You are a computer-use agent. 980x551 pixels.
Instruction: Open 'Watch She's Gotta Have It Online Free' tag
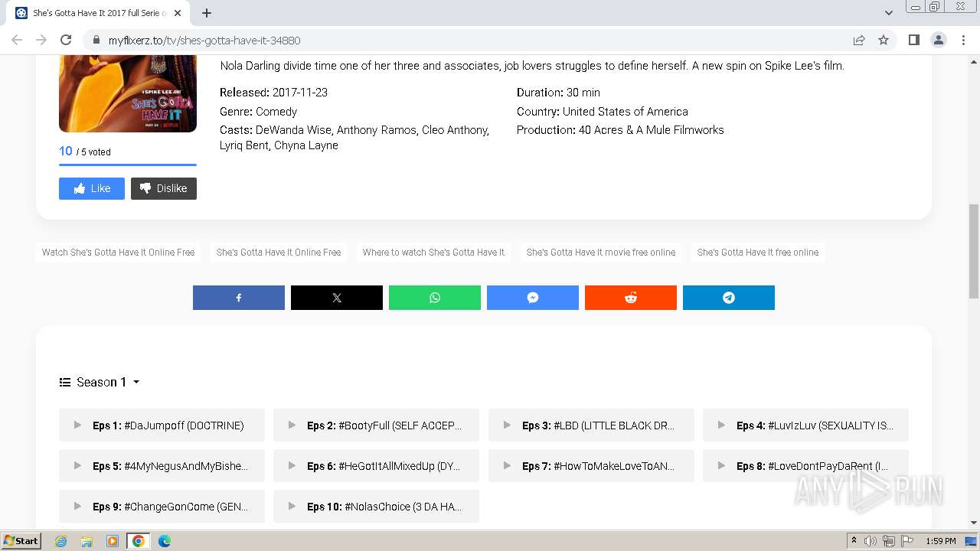coord(118,253)
